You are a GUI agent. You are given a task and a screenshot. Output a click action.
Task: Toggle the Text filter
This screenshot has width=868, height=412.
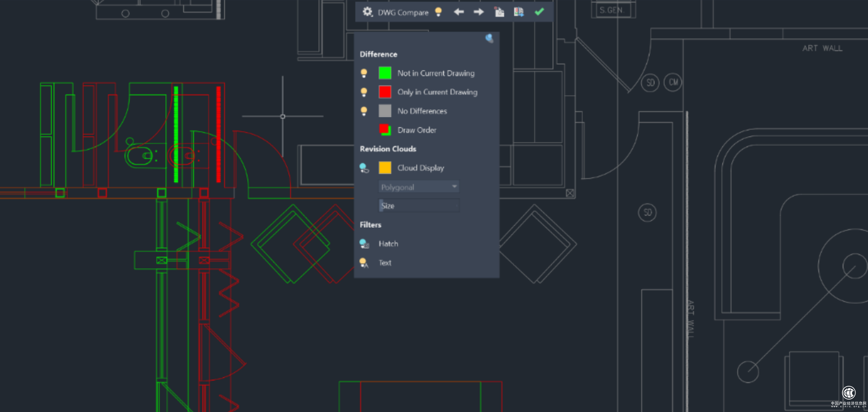[x=364, y=263]
